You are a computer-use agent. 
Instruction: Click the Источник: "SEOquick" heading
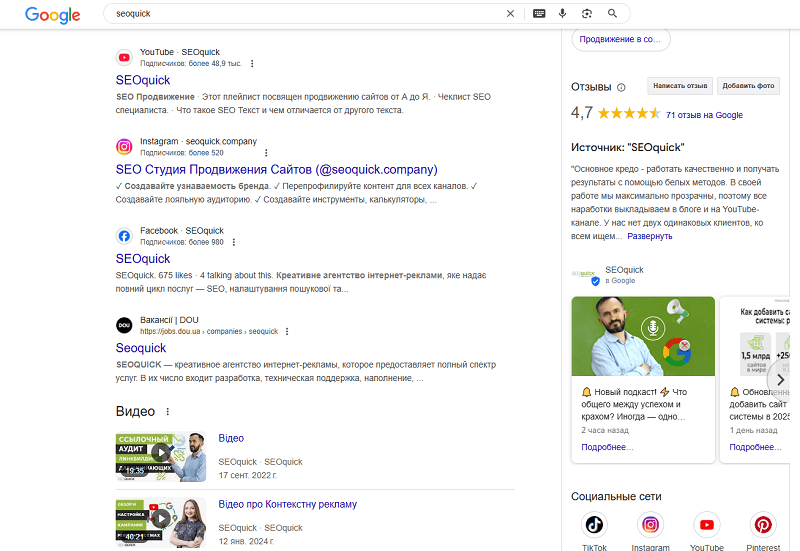click(628, 147)
